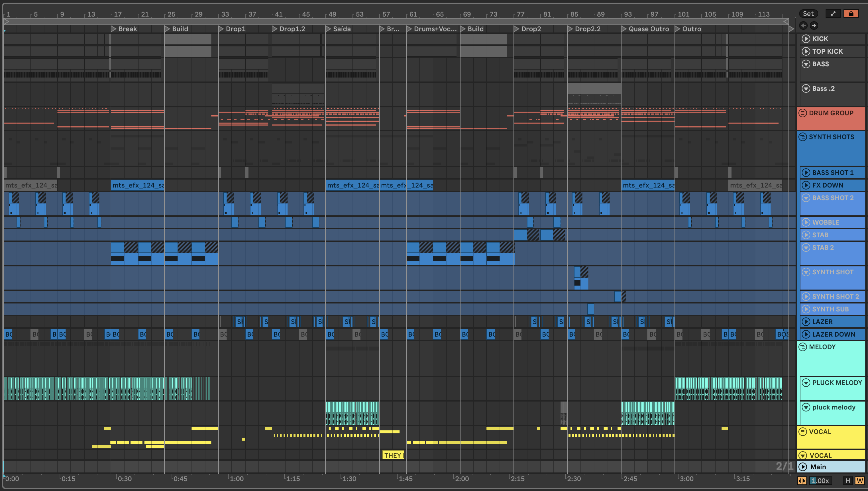Jump to the Drop1 locator
The image size is (868, 491).
[x=235, y=29]
